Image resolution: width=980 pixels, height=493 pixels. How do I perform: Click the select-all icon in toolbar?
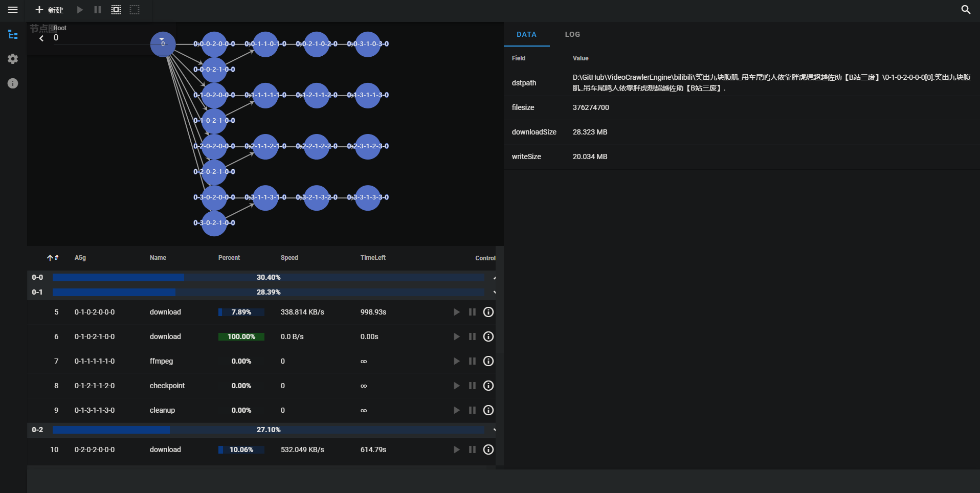(x=116, y=10)
